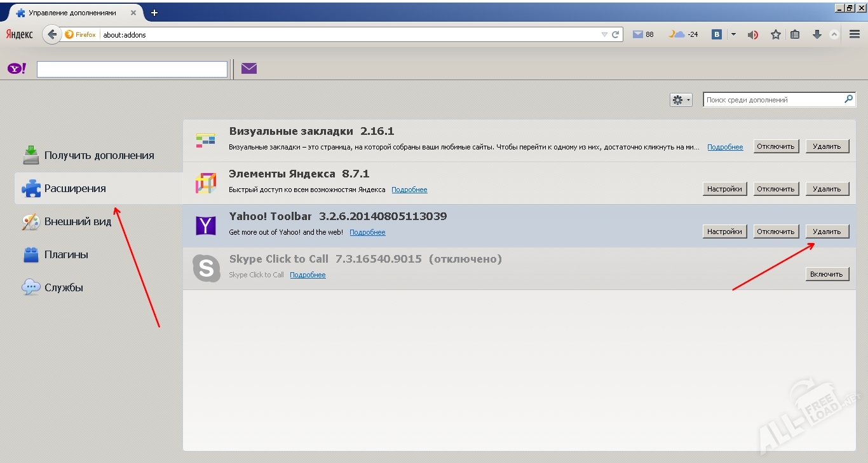
Task: Open the VK icon dropdown arrow
Action: coord(732,34)
